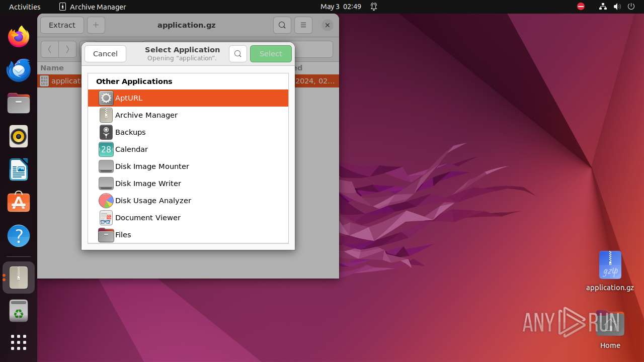
Task: Open the Trash from the dock
Action: [19, 311]
